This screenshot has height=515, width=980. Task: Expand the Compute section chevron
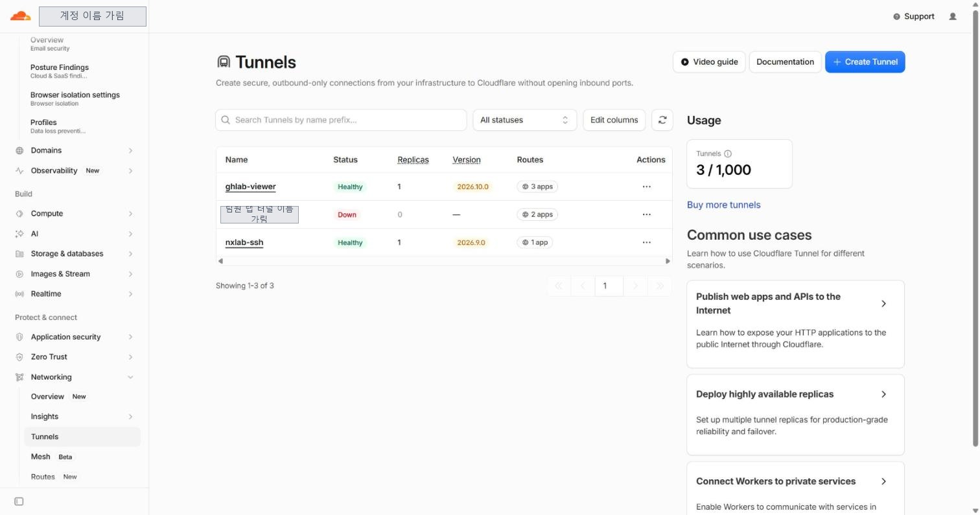click(x=130, y=214)
